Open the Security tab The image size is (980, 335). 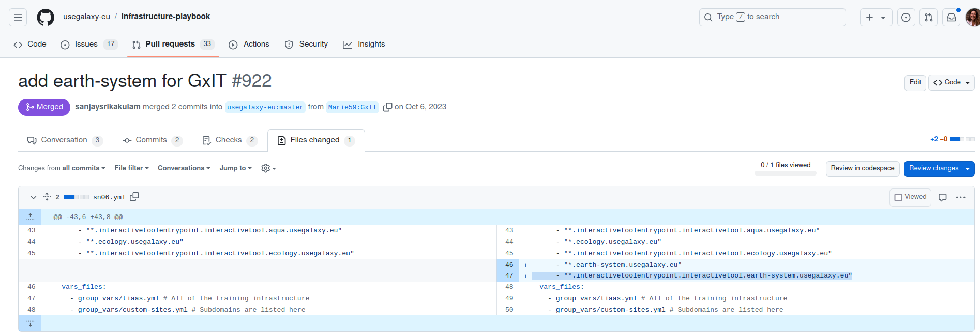(306, 45)
